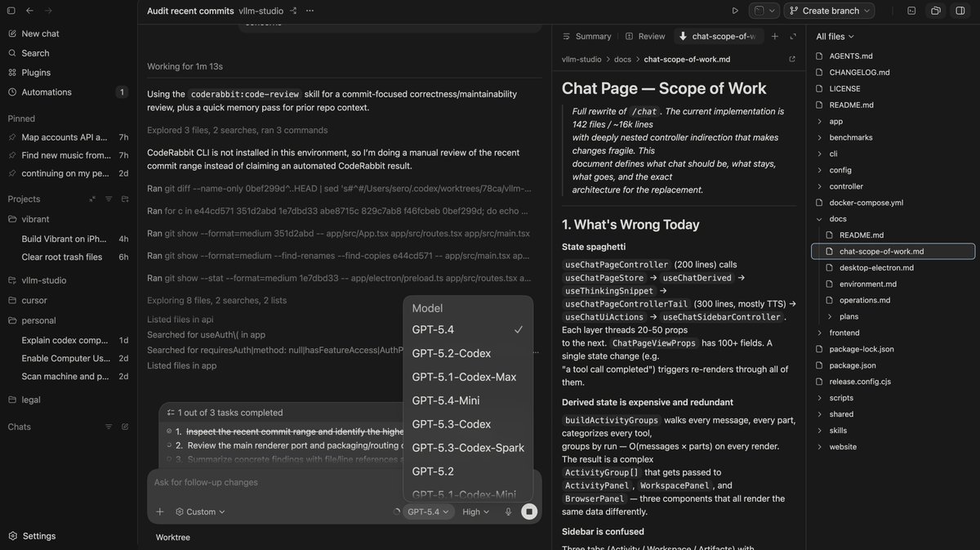
Task: Switch to the Summary tab
Action: point(586,36)
